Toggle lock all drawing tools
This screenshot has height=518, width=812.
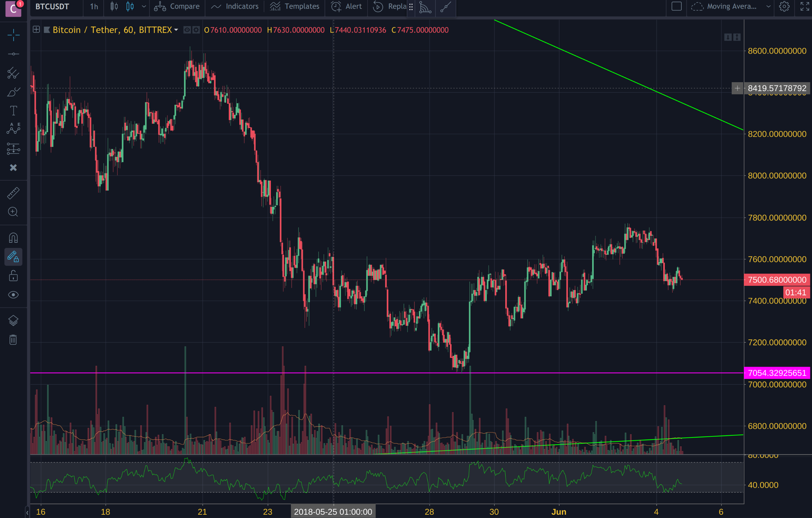(x=13, y=276)
